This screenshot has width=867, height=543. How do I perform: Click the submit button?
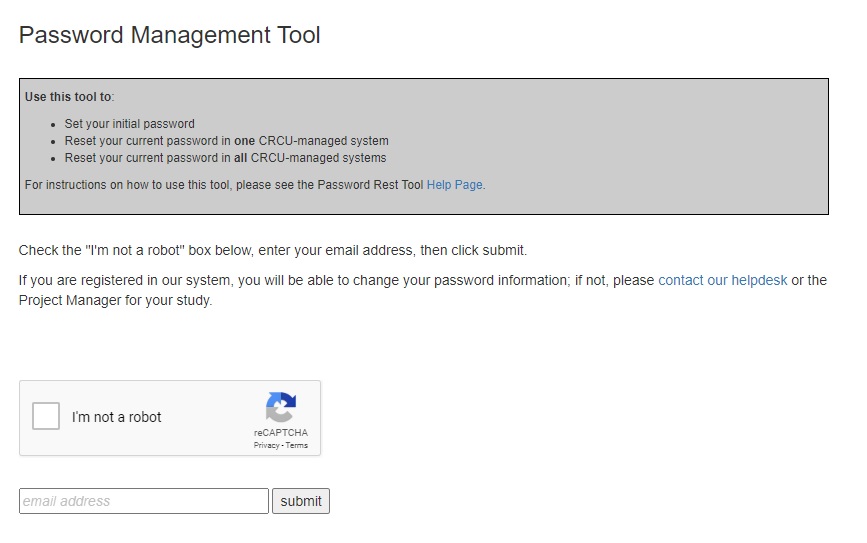pyautogui.click(x=301, y=501)
